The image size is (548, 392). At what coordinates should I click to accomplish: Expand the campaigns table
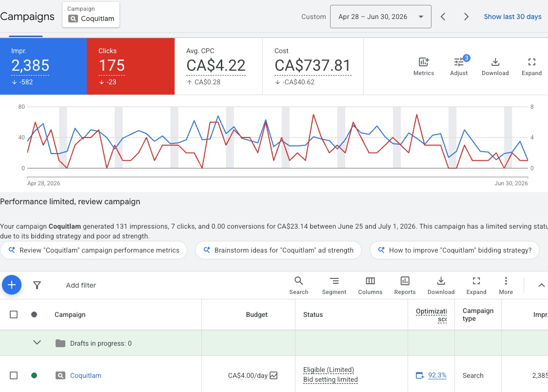pos(476,285)
